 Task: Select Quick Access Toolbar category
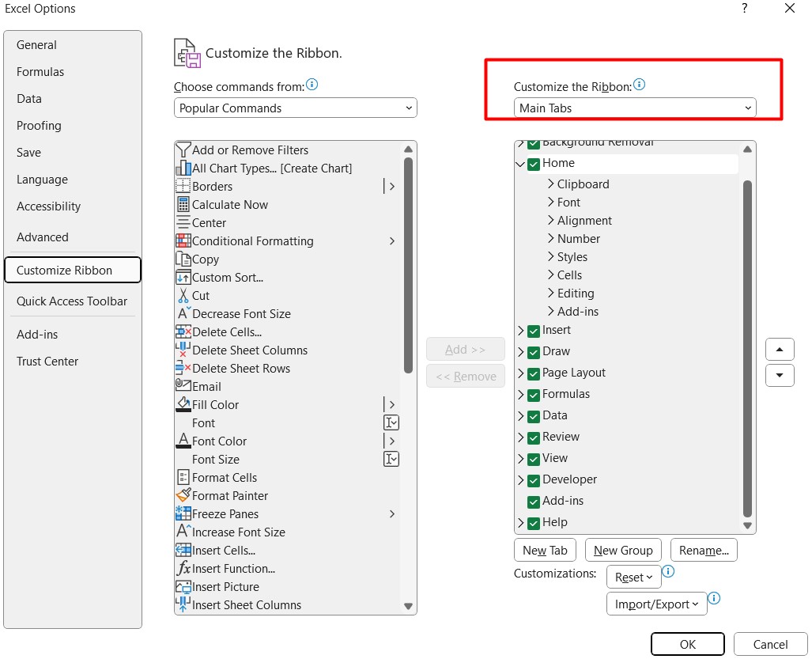pos(72,301)
